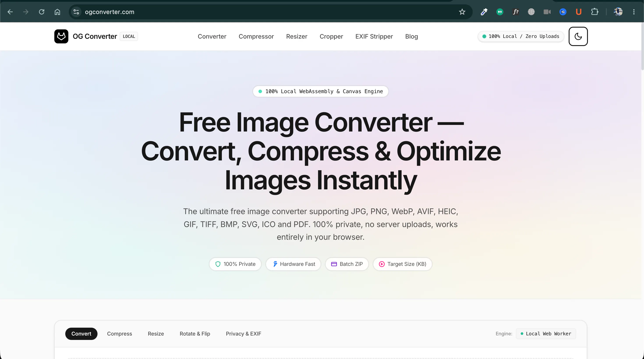Click the archive icon on Batch ZIP
Image resolution: width=644 pixels, height=359 pixels.
(334, 264)
